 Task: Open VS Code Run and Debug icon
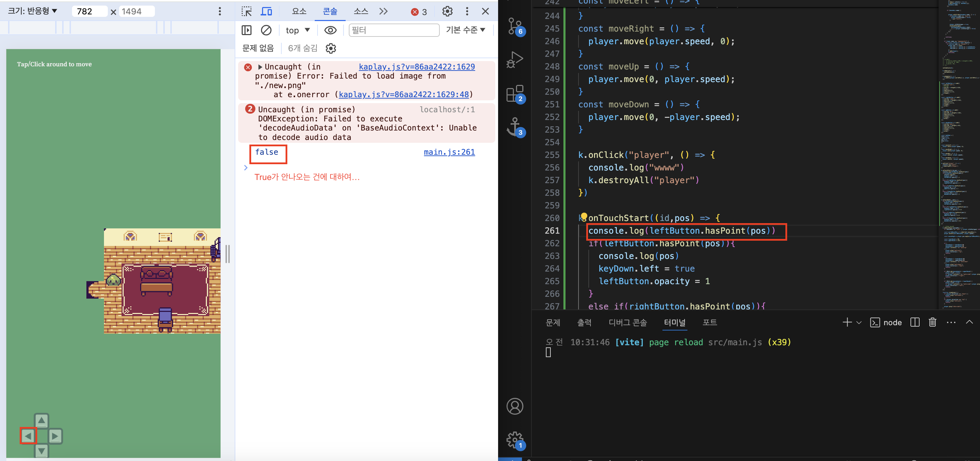[x=515, y=60]
